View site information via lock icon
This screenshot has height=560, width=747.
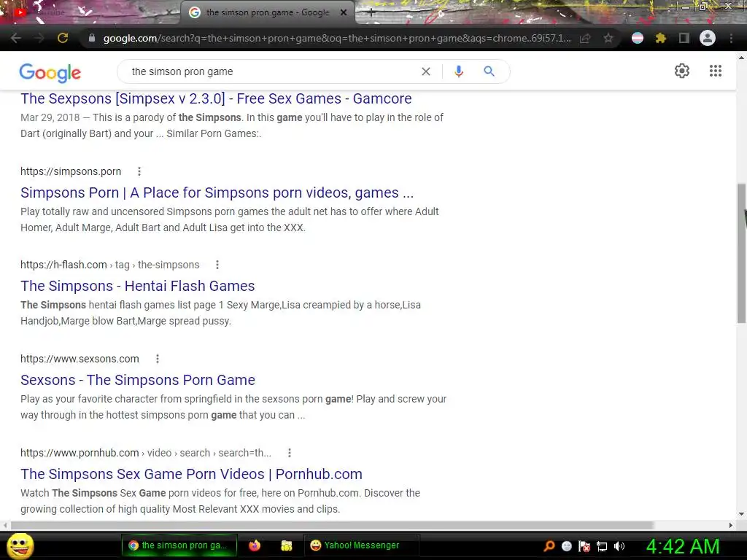coord(92,38)
